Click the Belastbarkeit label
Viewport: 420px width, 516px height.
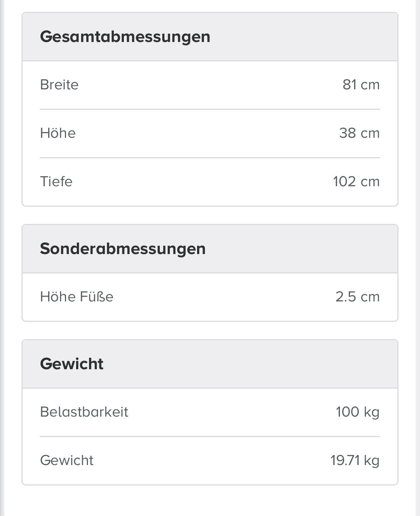coord(84,412)
